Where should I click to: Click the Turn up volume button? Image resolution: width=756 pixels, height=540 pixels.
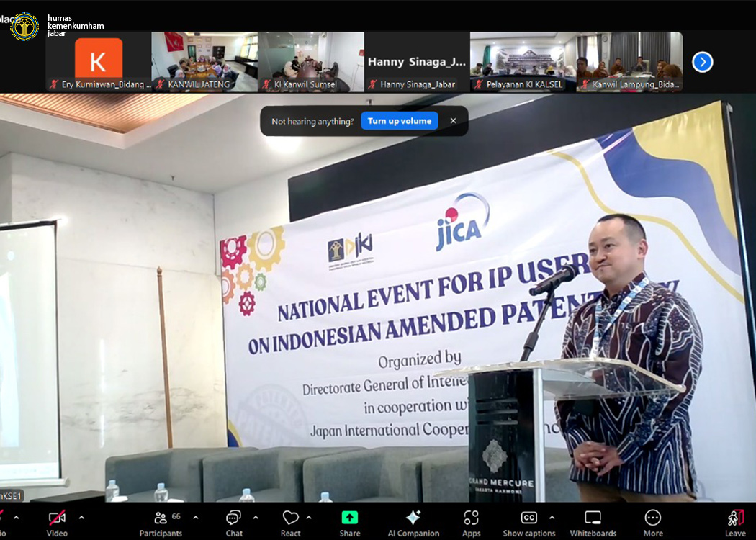pyautogui.click(x=400, y=121)
